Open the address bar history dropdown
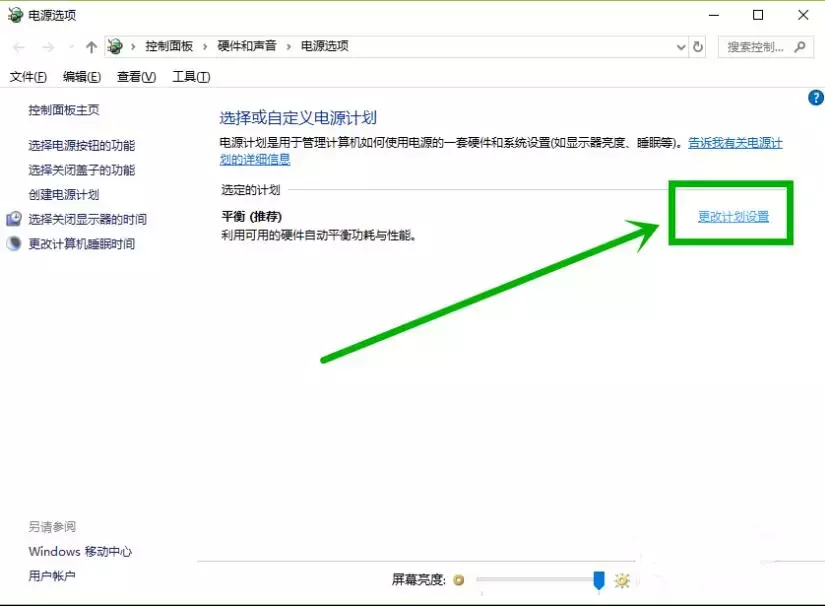This screenshot has height=606, width=825. coord(679,46)
